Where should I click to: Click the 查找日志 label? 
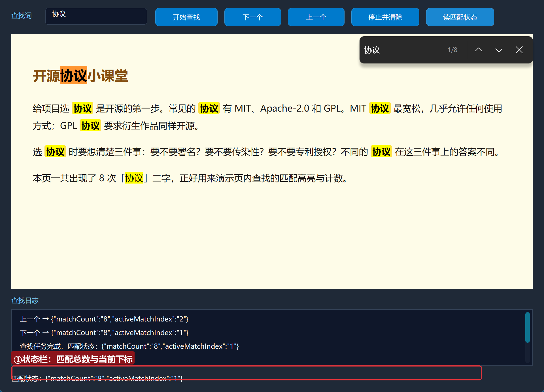(x=25, y=301)
